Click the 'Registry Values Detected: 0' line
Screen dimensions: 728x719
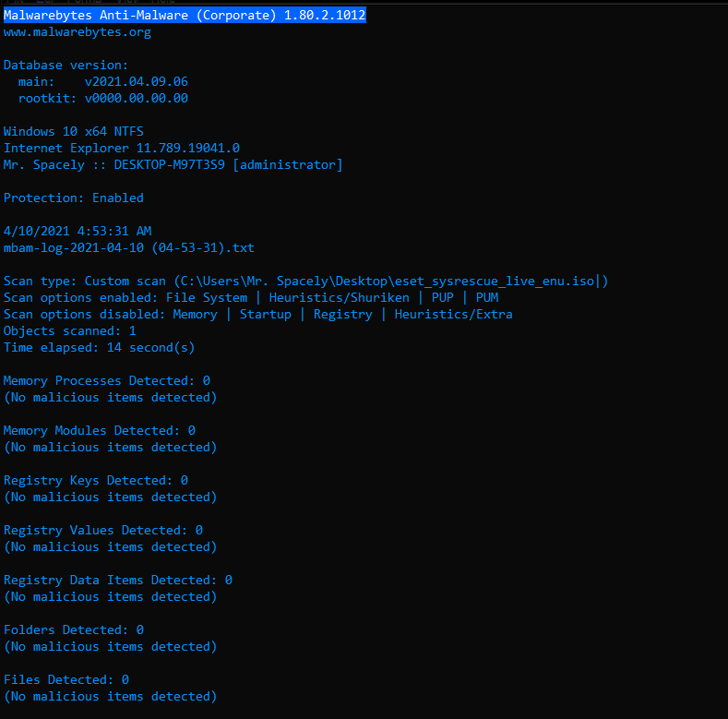coord(103,530)
